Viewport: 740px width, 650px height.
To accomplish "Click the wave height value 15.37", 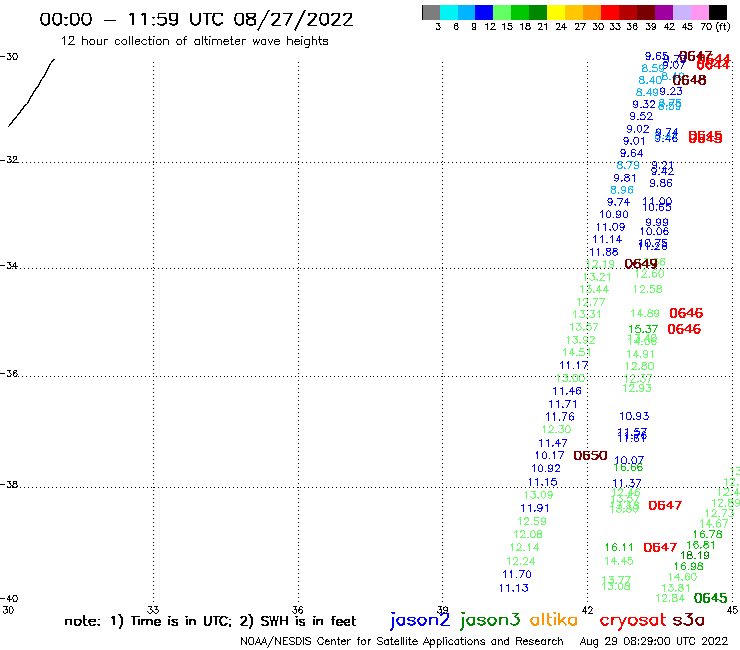I will pos(643,329).
